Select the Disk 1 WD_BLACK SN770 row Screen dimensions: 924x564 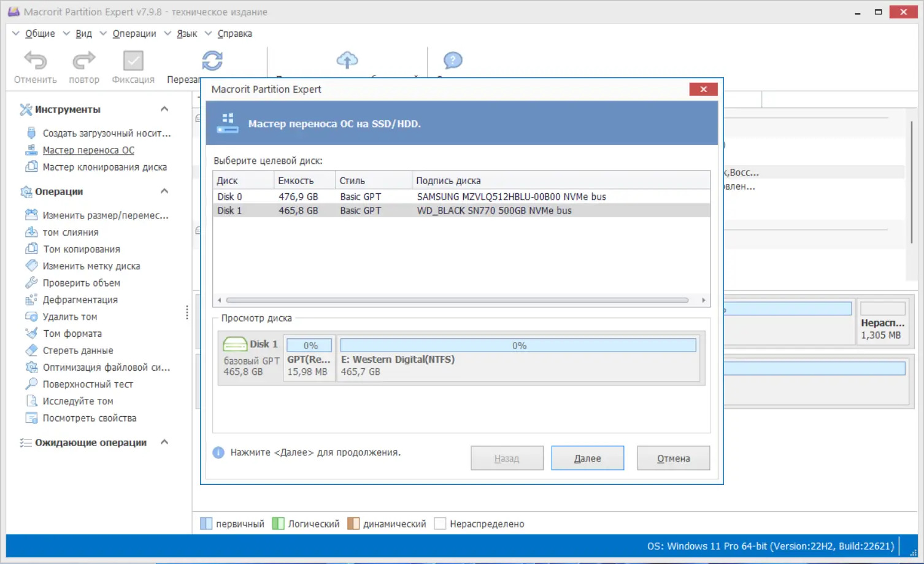coord(461,211)
